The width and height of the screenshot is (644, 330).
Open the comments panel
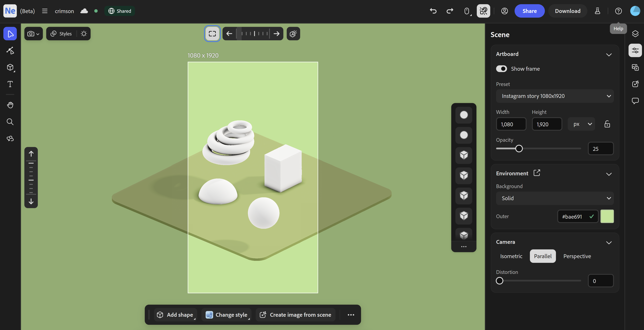point(635,101)
